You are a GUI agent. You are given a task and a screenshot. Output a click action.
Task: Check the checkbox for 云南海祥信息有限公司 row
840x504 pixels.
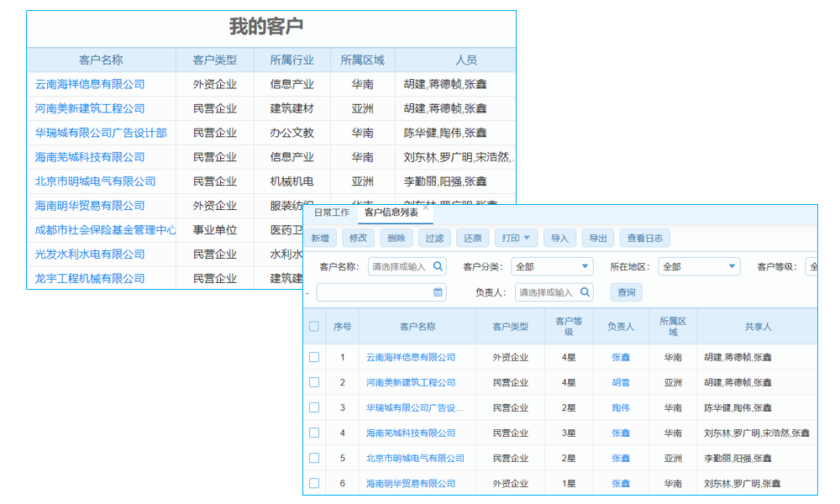pyautogui.click(x=314, y=357)
